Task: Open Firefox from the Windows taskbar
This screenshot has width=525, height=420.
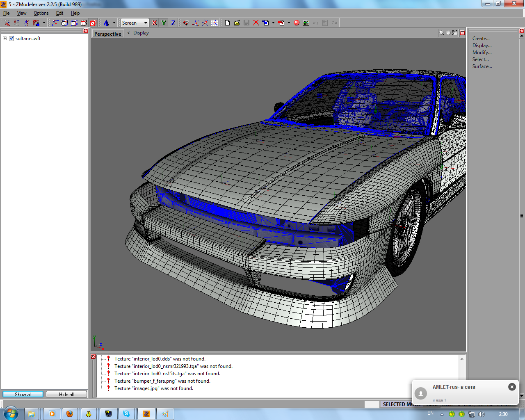Action: coord(70,414)
